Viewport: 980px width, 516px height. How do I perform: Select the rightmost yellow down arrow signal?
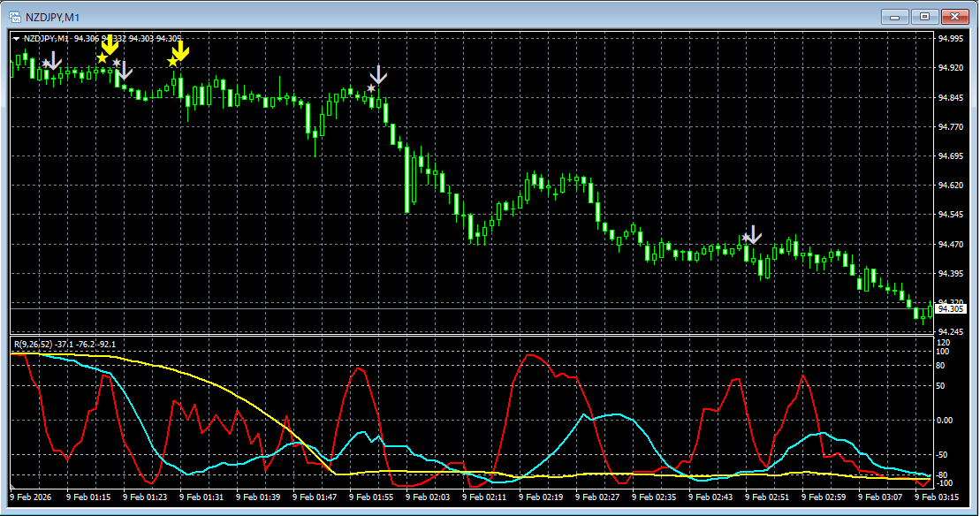[179, 52]
